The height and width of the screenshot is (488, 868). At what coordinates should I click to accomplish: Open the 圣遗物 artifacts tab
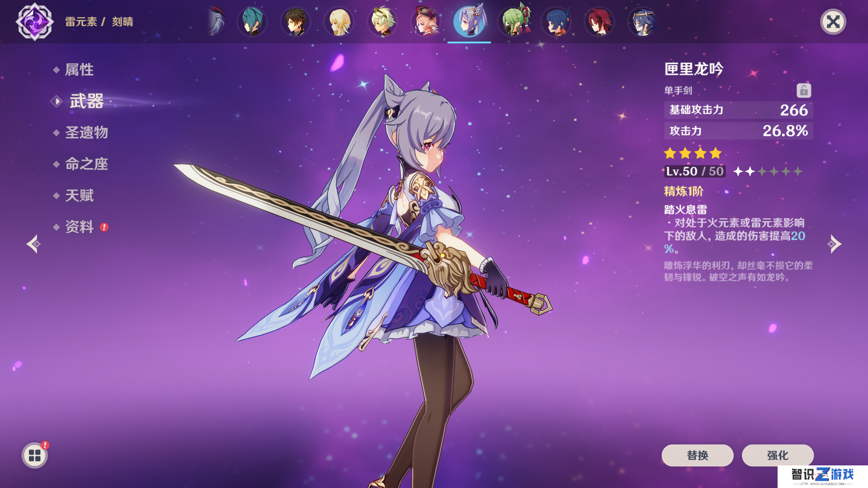[x=86, y=132]
